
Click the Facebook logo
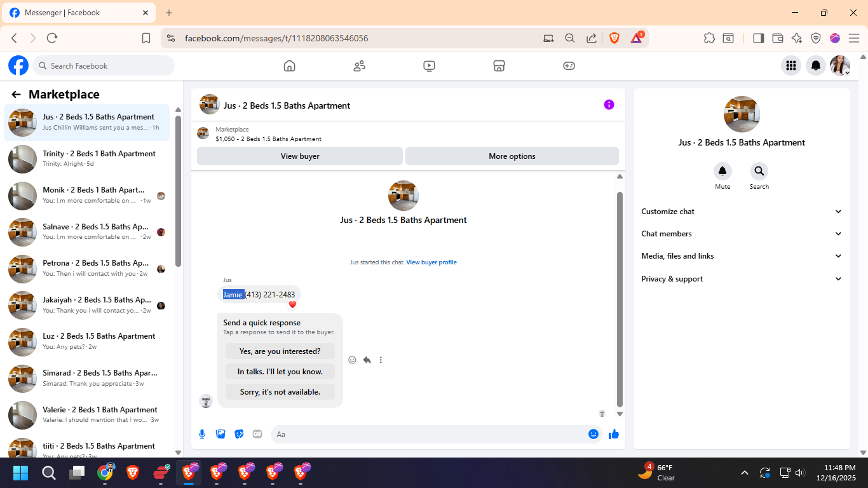18,65
